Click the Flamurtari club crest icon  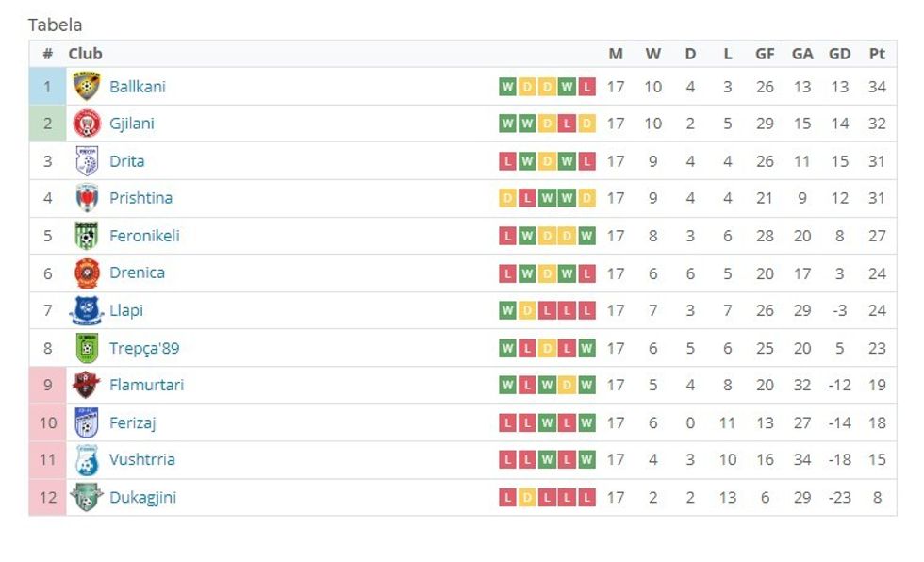click(x=87, y=385)
